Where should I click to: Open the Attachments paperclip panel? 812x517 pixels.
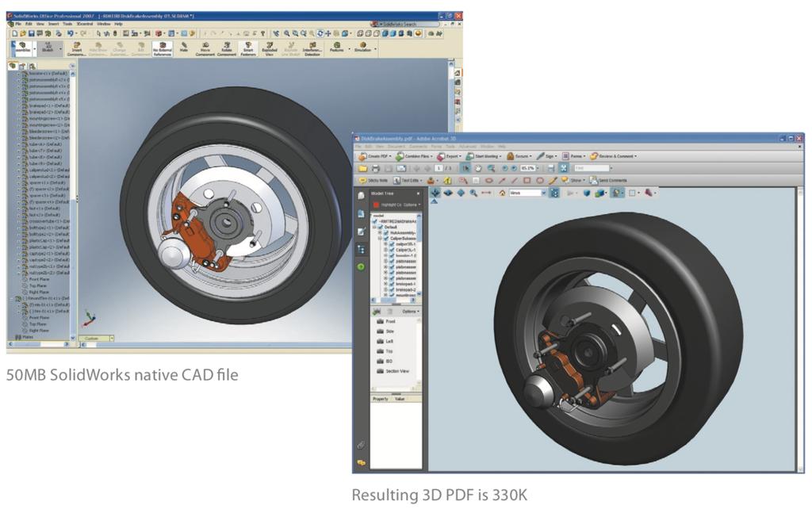pos(361,445)
